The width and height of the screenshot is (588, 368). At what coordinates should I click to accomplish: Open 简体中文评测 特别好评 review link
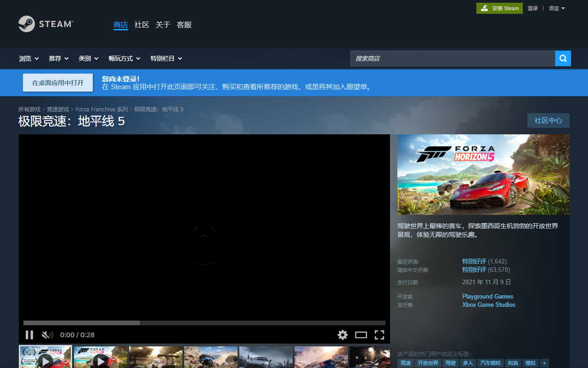(x=474, y=270)
